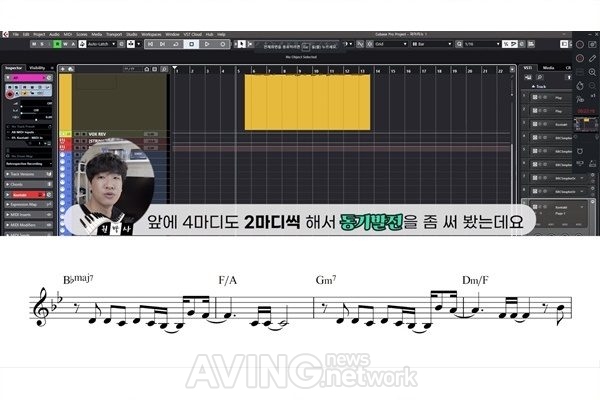Click the transport Record button
Screen dimensions: 600x400
point(223,44)
